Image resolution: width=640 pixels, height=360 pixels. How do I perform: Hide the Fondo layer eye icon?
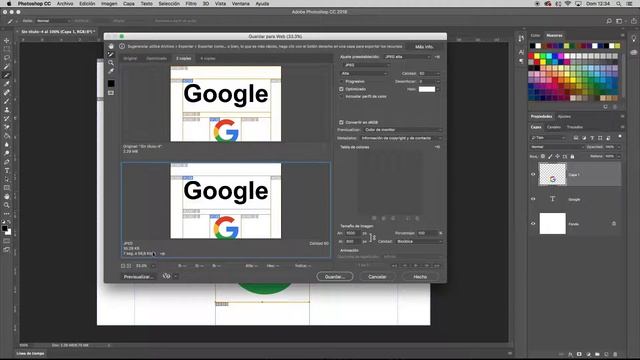click(x=533, y=224)
